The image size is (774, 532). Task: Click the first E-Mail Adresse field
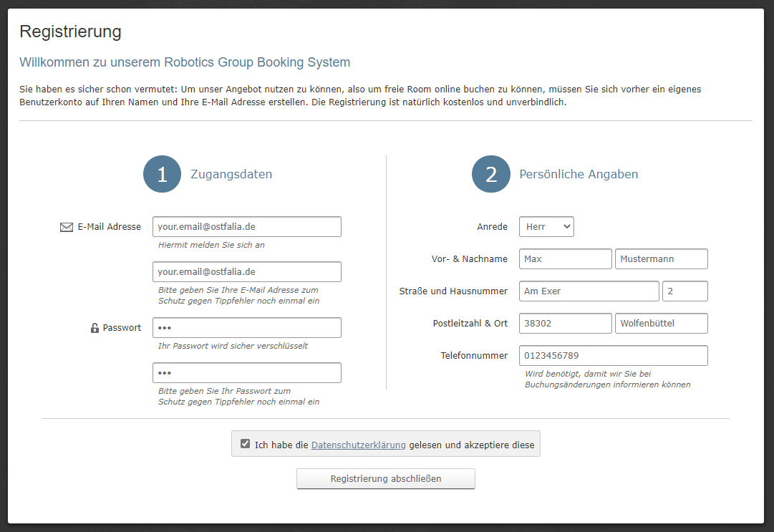[246, 227]
